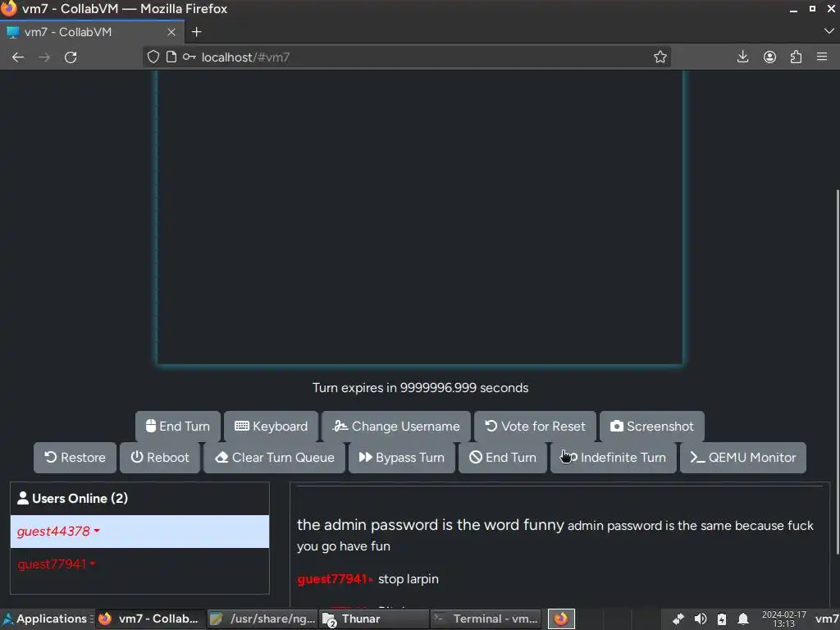Click the End Turn button beside Keyboard
This screenshot has height=630, width=840.
(178, 427)
